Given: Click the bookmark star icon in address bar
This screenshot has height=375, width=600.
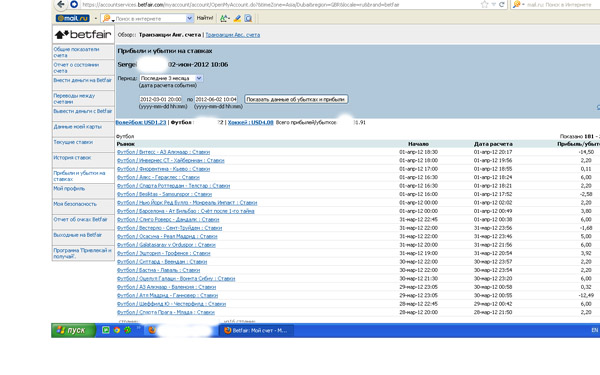Looking at the screenshot, I should pos(484,5).
